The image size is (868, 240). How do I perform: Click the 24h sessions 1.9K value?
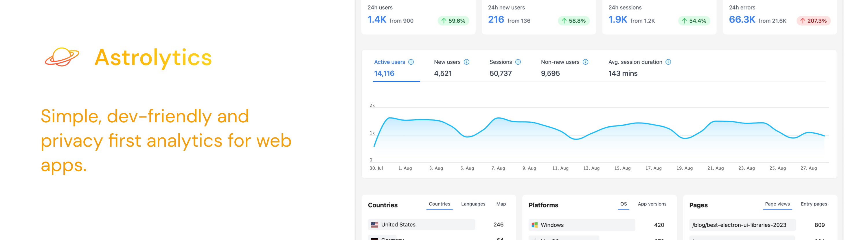(618, 20)
